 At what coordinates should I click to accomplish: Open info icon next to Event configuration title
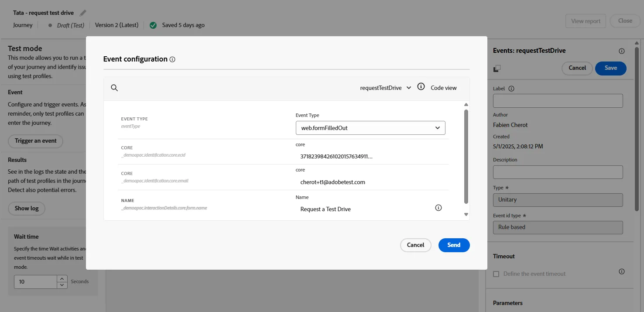point(172,59)
